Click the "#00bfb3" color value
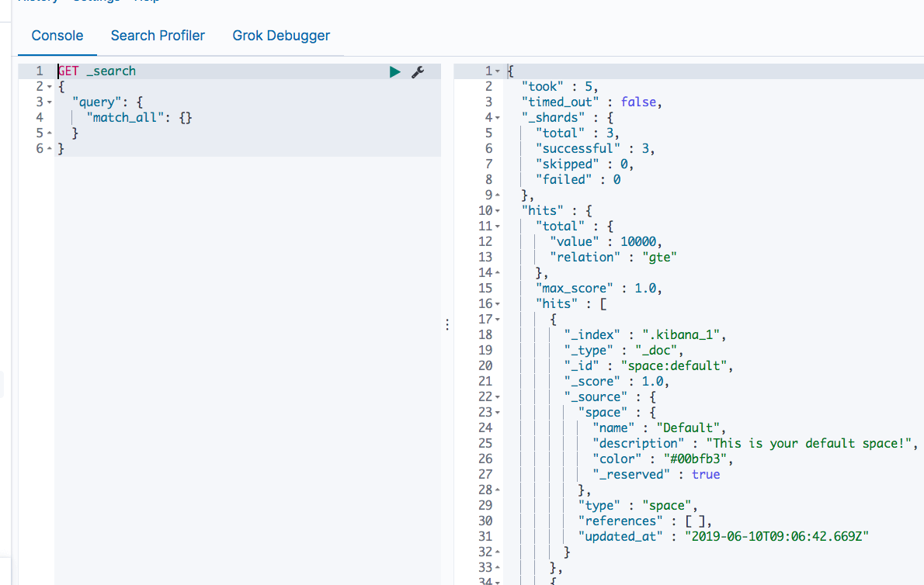Screen dimensions: 924x585 coord(695,459)
